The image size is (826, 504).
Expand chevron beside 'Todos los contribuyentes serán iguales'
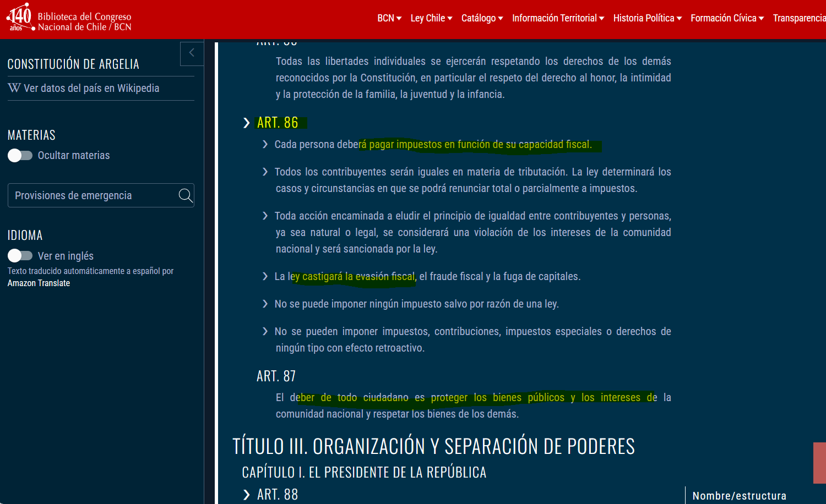point(265,172)
